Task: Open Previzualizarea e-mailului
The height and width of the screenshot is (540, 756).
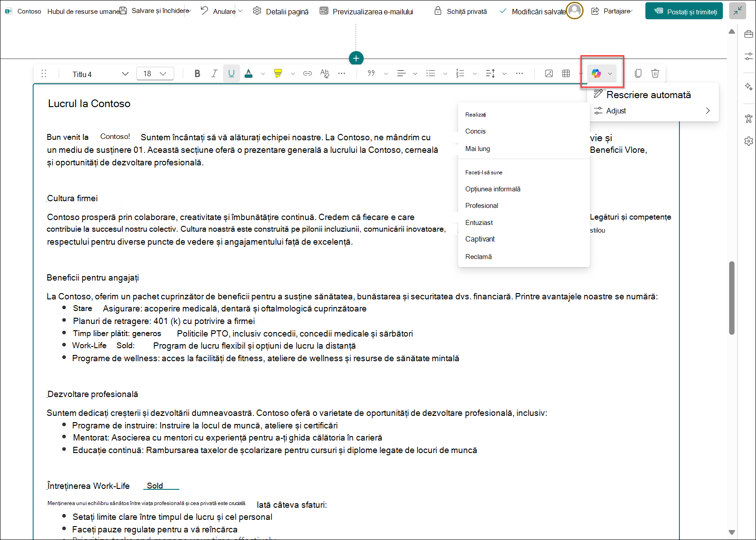Action: (x=366, y=11)
